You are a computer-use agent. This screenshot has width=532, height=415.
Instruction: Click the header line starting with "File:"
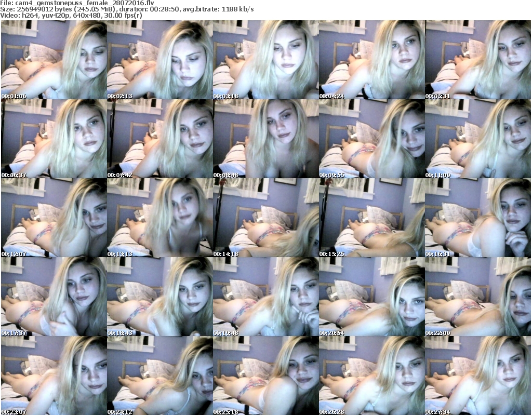tap(77, 3)
